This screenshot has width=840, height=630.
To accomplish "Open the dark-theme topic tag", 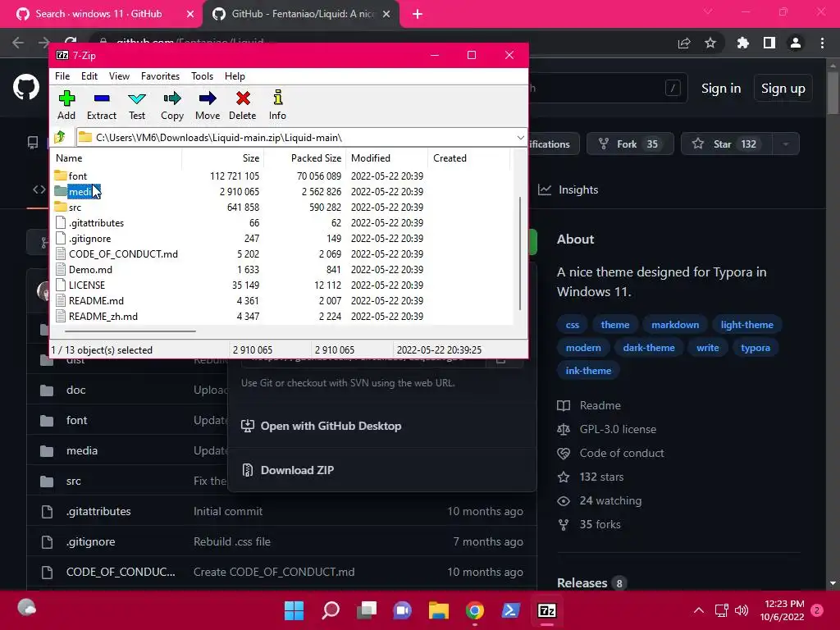I will click(649, 348).
